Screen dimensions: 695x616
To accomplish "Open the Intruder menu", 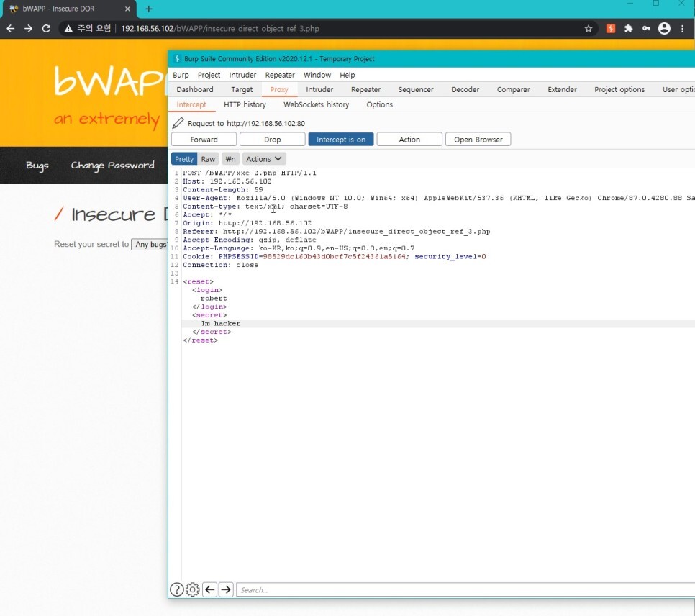I will click(242, 75).
